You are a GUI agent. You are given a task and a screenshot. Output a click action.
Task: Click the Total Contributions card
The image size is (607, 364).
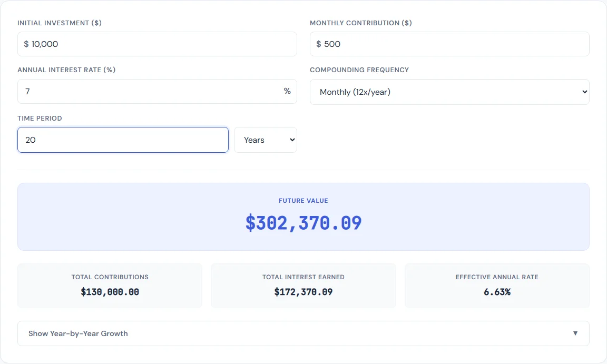pyautogui.click(x=110, y=284)
